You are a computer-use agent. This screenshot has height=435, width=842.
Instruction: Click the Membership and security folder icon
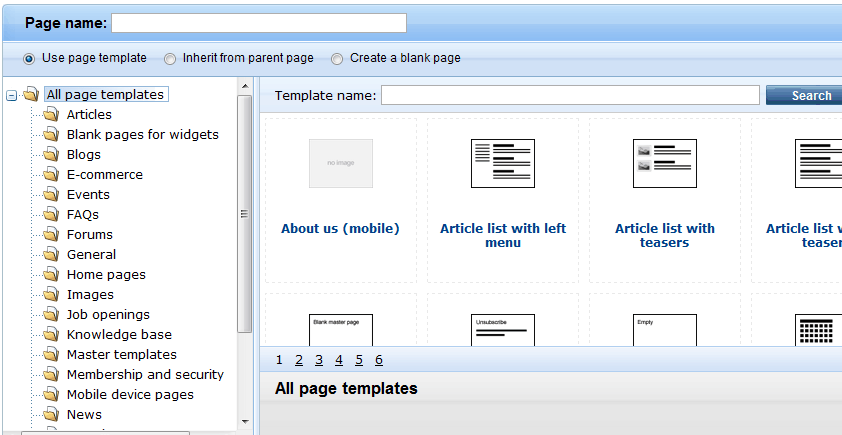(51, 374)
